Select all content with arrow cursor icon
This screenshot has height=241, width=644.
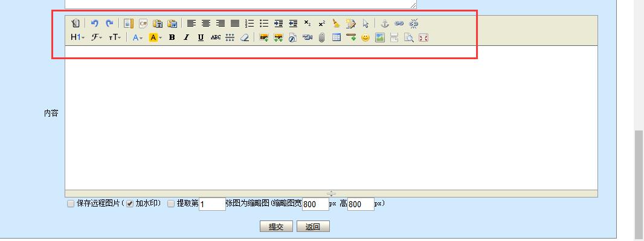tap(365, 24)
